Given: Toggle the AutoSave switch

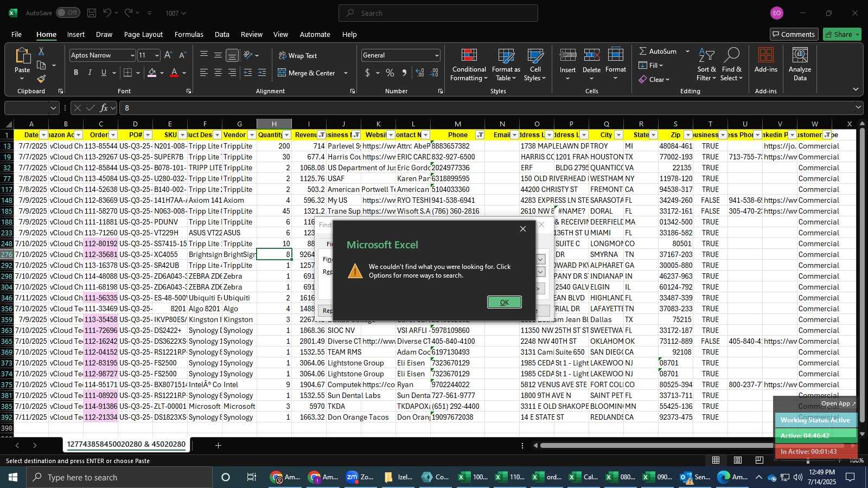Looking at the screenshot, I should coord(68,12).
